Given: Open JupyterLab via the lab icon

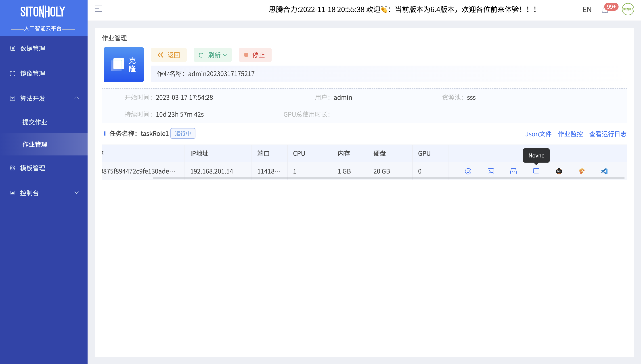Looking at the screenshot, I should 559,171.
